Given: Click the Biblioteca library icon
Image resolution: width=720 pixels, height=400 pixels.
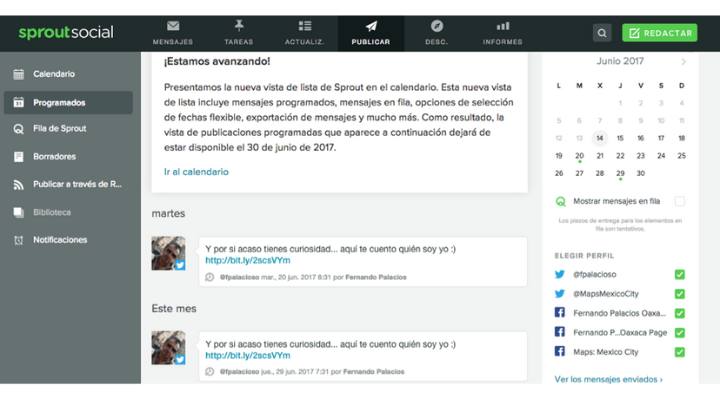Looking at the screenshot, I should pos(18,212).
